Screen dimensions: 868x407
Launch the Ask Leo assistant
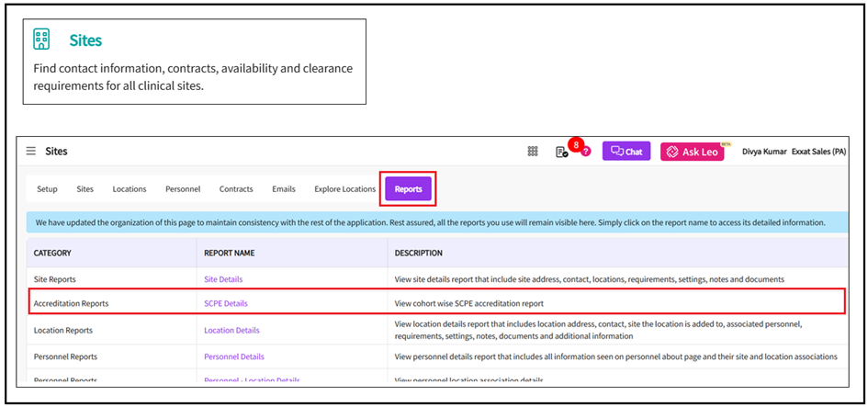point(692,152)
